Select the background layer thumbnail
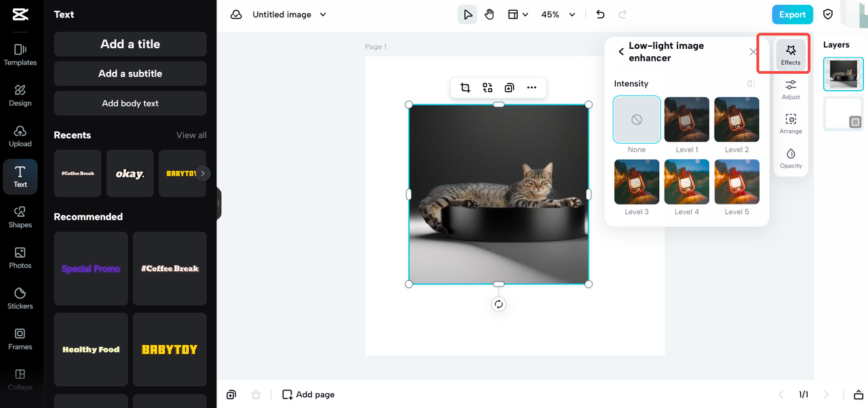 pyautogui.click(x=844, y=113)
